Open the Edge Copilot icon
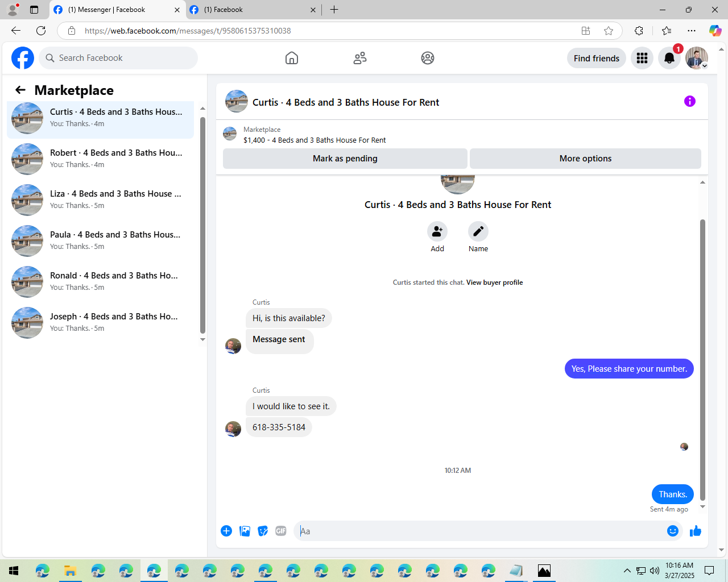Viewport: 728px width, 582px height. [715, 31]
